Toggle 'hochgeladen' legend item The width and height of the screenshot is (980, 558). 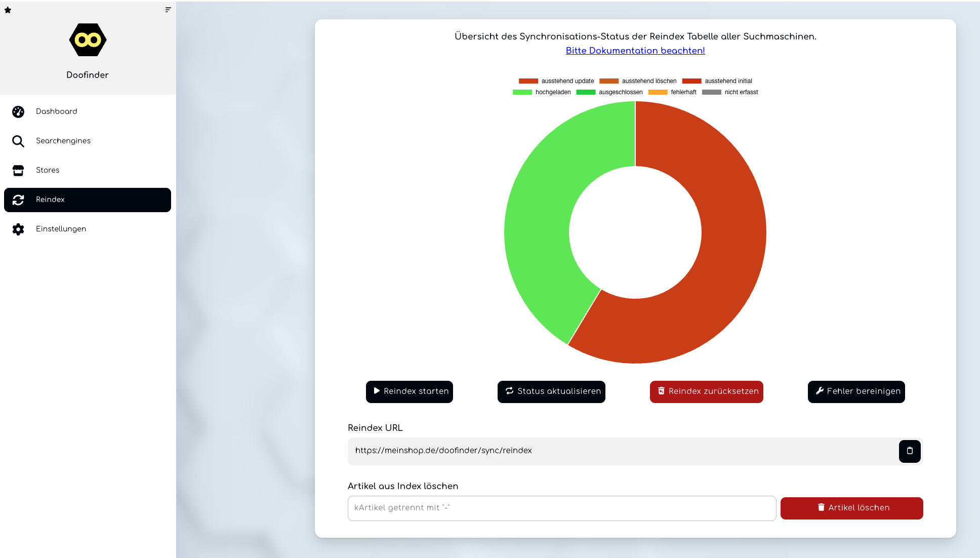point(542,92)
